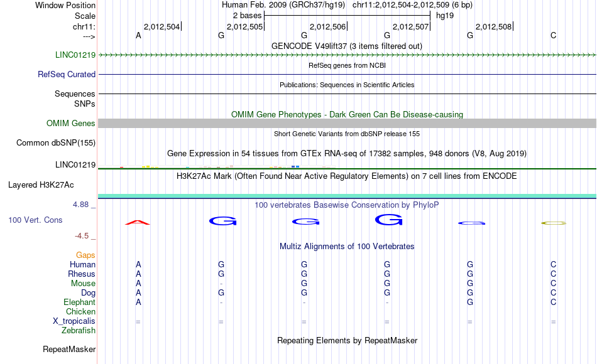This screenshot has height=364, width=597.
Task: Click Human Feb. 2009 (GRCh37/hg19) text
Action: (283, 5)
